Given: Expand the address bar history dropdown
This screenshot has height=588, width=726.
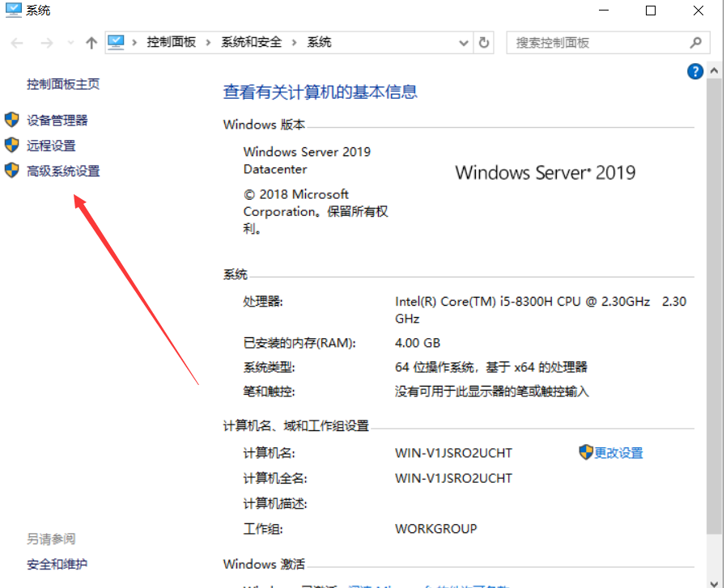Looking at the screenshot, I should (463, 43).
